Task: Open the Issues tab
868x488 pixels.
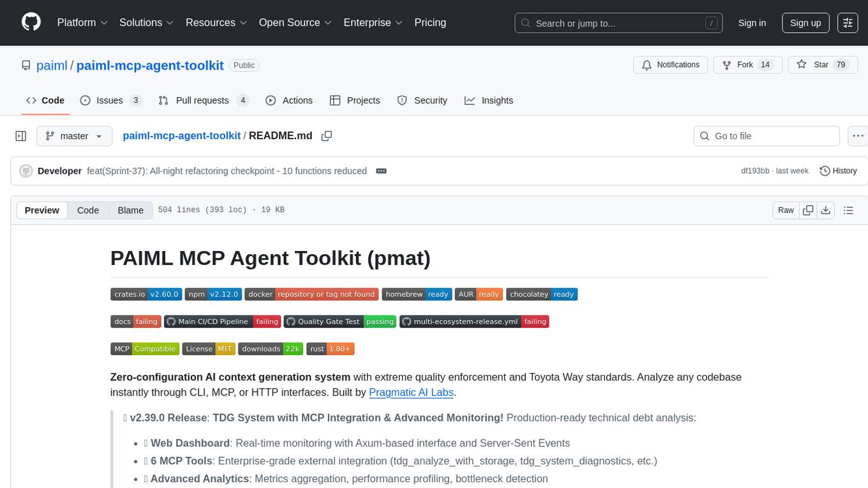Action: [110, 100]
